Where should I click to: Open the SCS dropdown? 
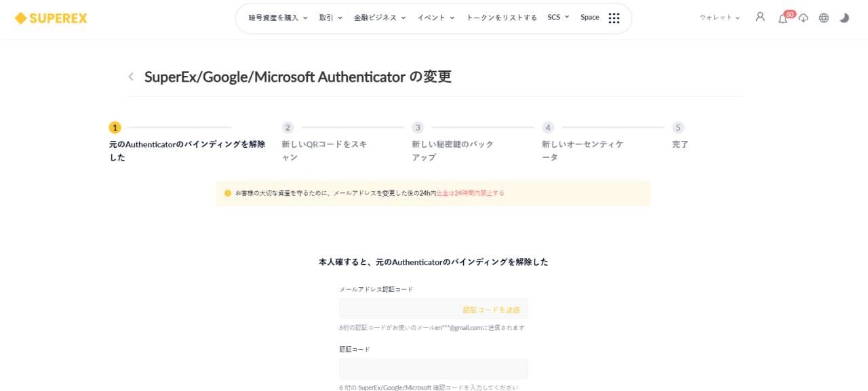pos(556,18)
